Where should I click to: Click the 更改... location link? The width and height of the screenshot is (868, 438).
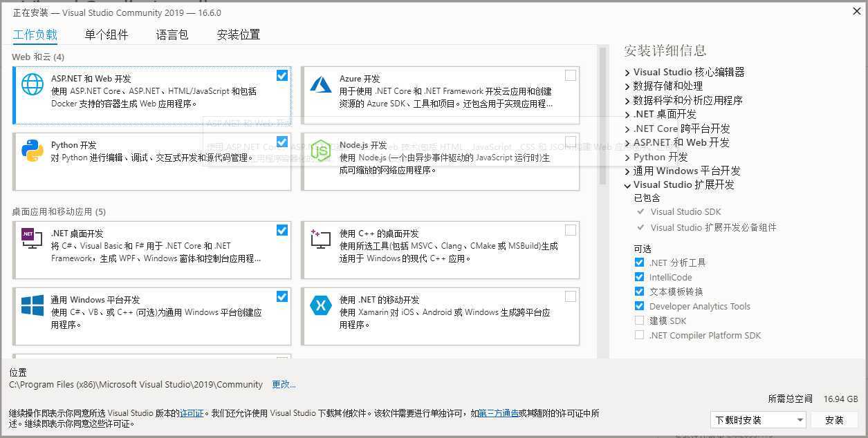[284, 384]
